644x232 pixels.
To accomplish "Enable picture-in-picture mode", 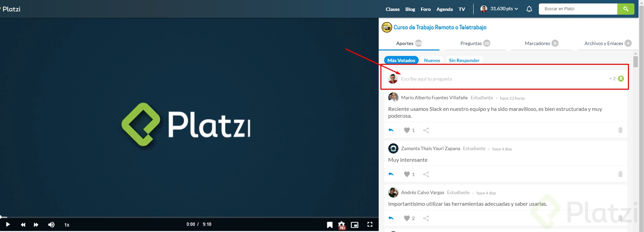I will 355,225.
